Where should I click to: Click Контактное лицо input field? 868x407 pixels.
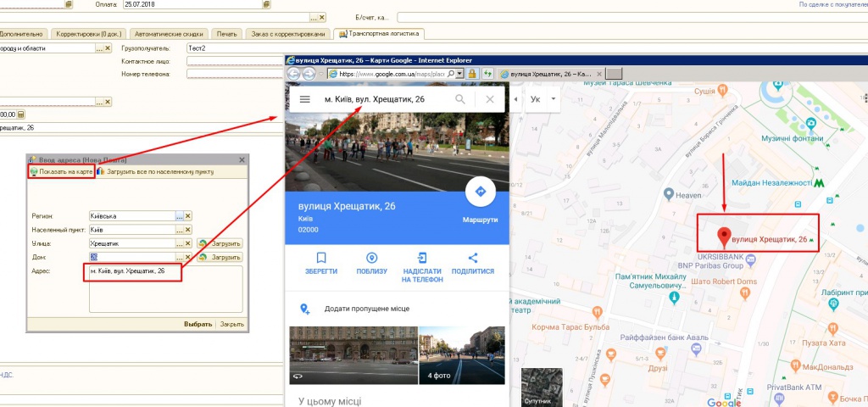point(236,61)
